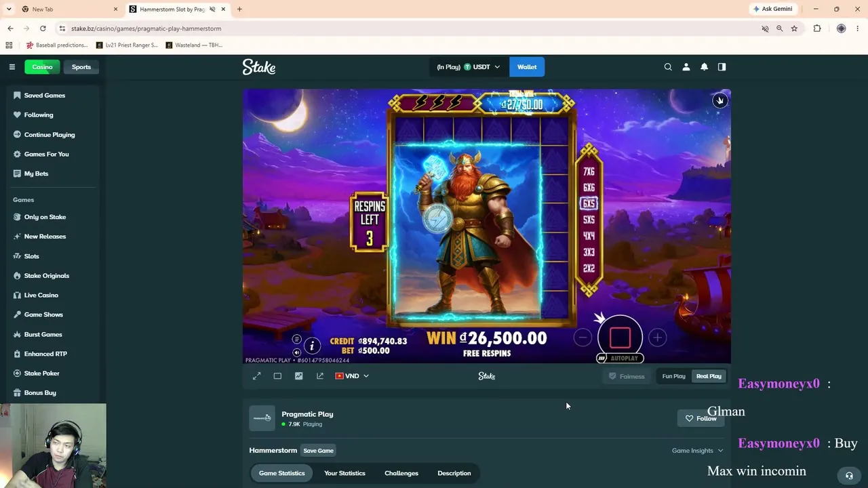This screenshot has height=488, width=868.
Task: Switch to Casino section
Action: tap(42, 67)
